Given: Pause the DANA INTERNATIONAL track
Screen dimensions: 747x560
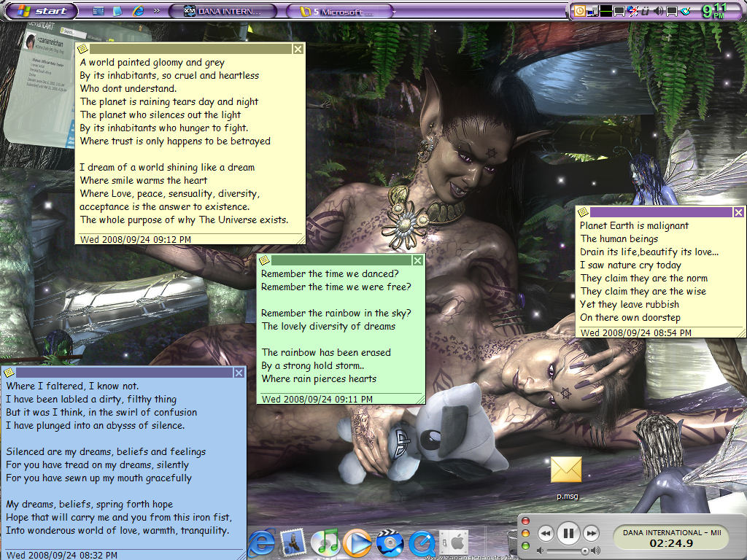Looking at the screenshot, I should point(568,533).
